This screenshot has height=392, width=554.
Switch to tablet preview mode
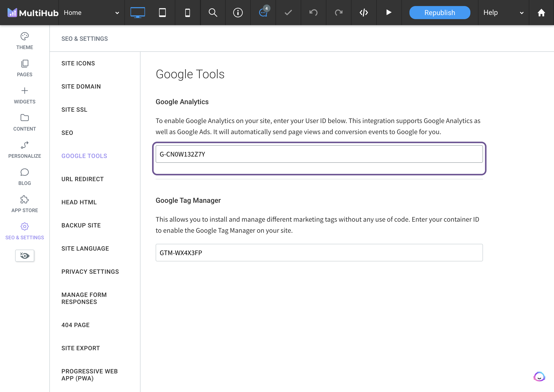coord(162,13)
